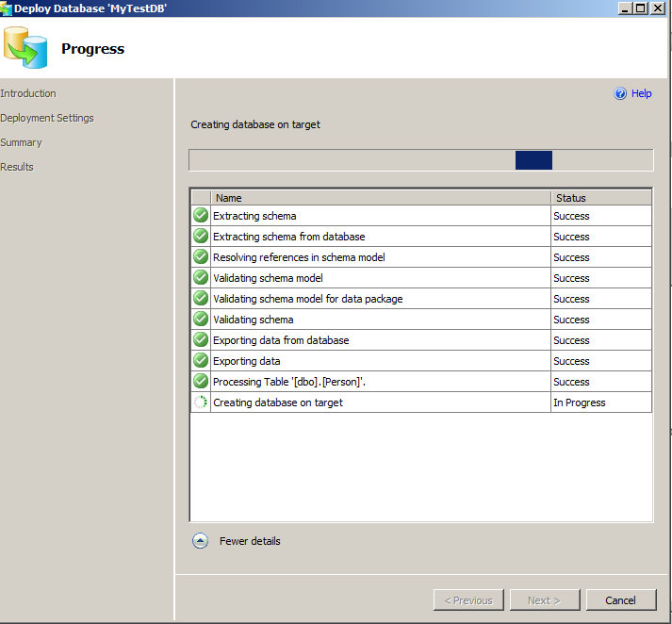
Task: Click the deployment progress bar
Action: click(x=420, y=160)
